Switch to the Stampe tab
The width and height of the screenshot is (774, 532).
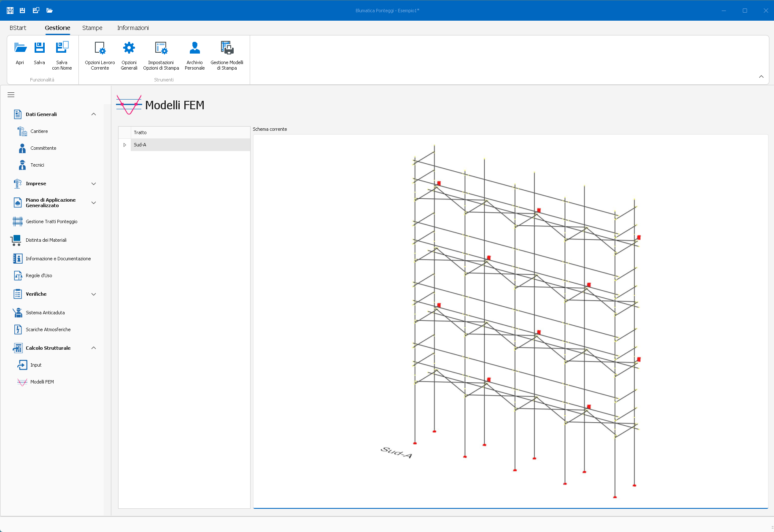(92, 28)
